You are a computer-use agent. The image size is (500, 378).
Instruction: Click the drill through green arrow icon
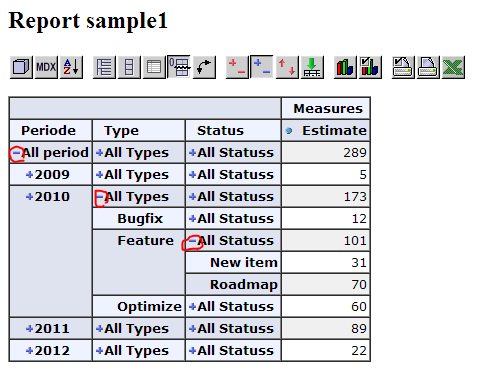coord(312,67)
